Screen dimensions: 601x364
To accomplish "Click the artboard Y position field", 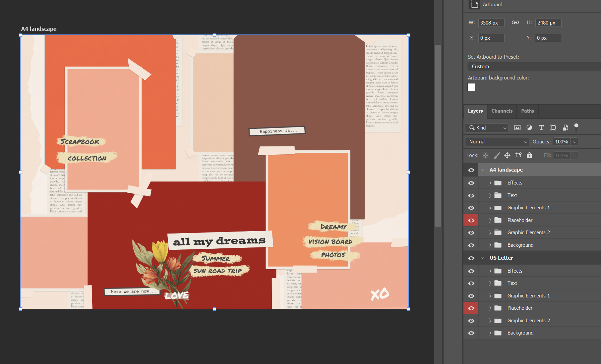I will (x=548, y=38).
